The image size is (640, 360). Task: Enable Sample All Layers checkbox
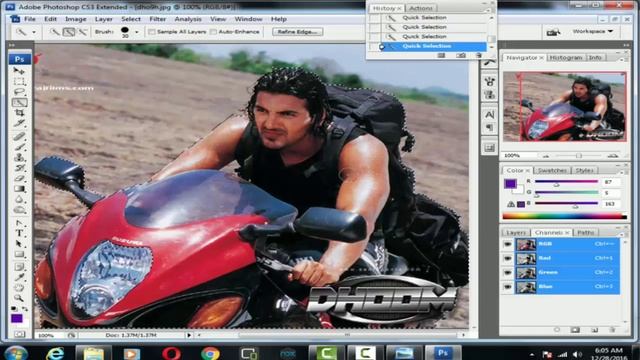point(152,32)
